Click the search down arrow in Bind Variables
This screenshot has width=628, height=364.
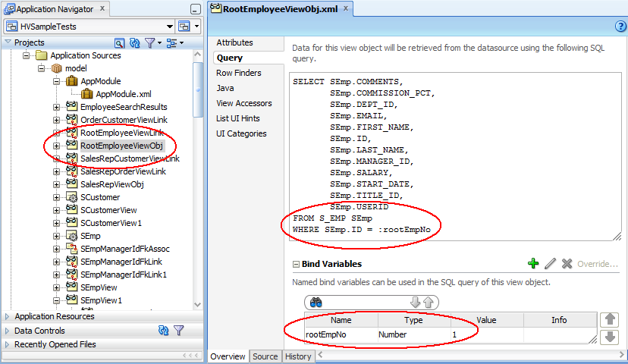tap(416, 303)
